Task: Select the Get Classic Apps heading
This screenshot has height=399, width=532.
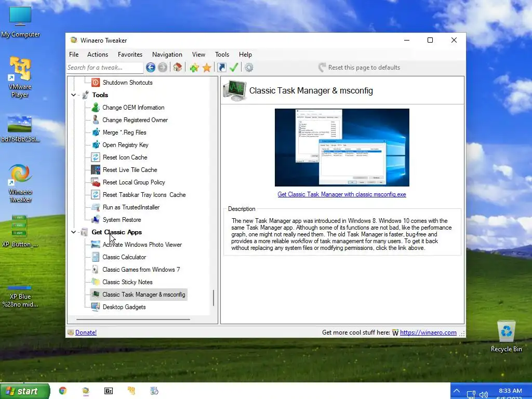Action: (117, 232)
